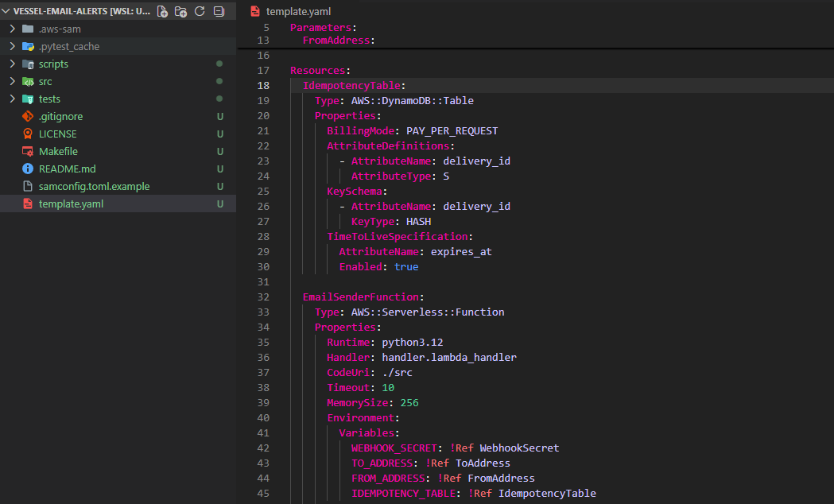Click handler.lambda_handler value

pyautogui.click(x=449, y=357)
